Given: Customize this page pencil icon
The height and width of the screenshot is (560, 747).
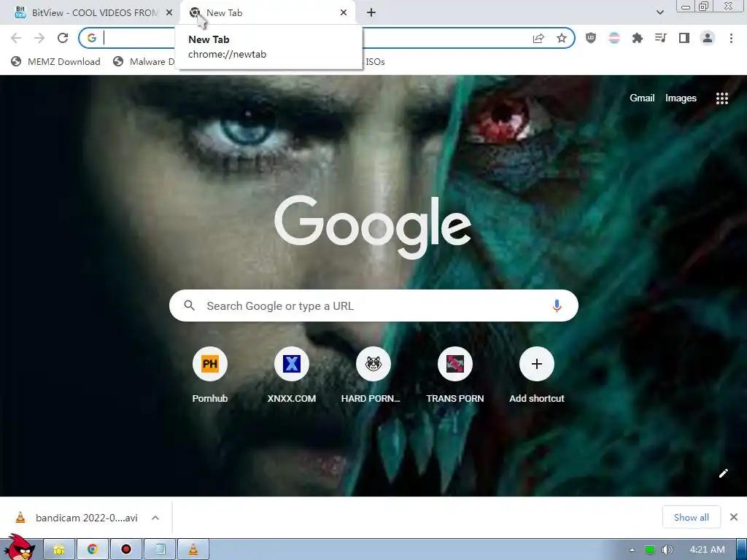Looking at the screenshot, I should tap(723, 472).
